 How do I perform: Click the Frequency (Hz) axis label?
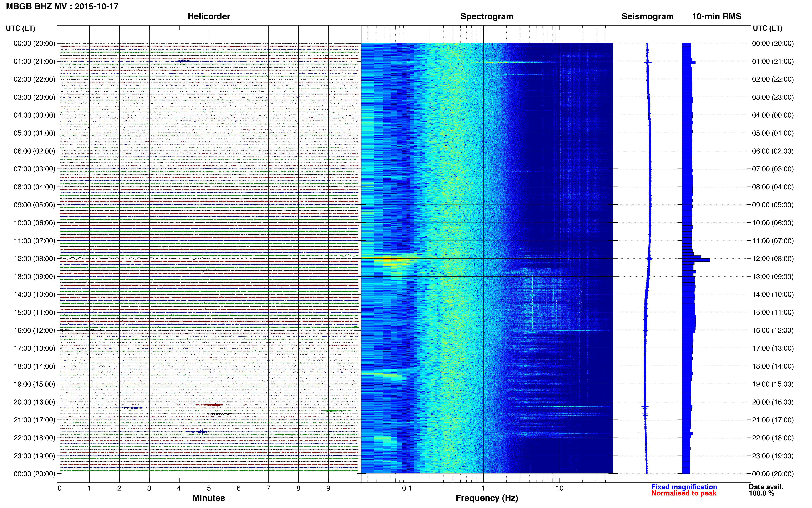coord(487,498)
